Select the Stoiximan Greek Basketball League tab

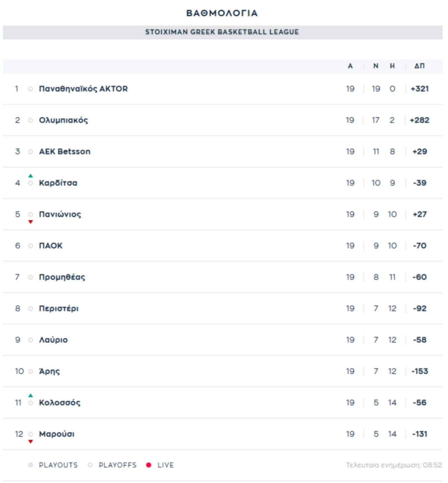click(x=222, y=32)
